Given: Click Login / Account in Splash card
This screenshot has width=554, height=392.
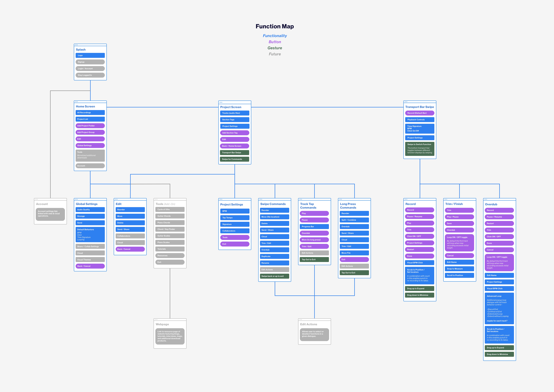Looking at the screenshot, I should click(x=90, y=69).
